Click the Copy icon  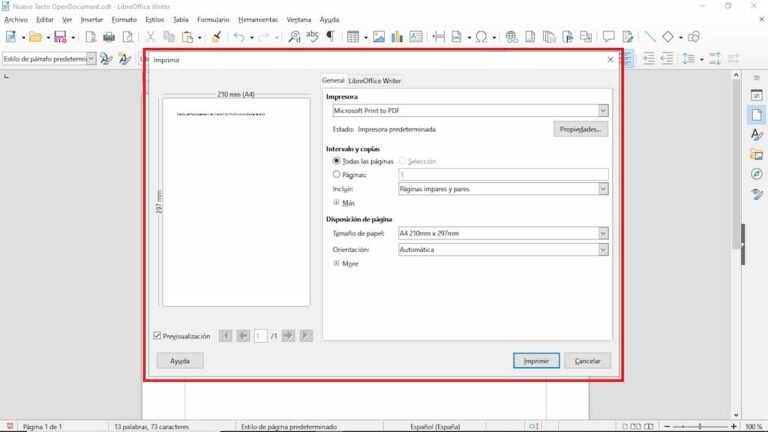click(169, 37)
